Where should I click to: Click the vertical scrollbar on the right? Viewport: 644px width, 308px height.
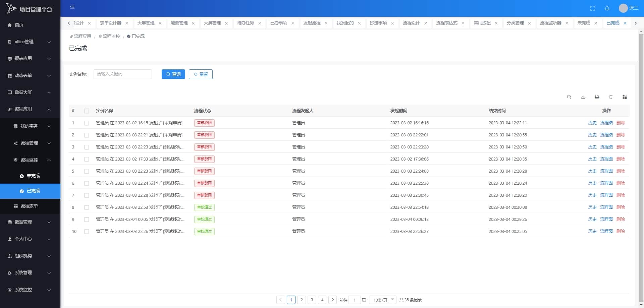(641, 168)
